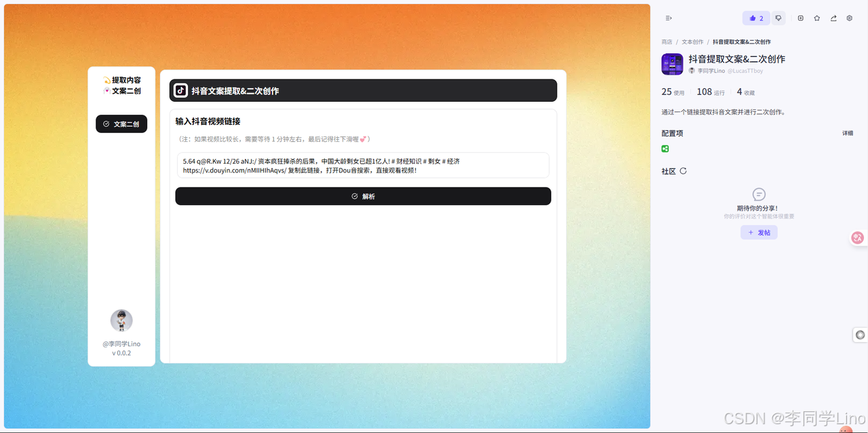Click the TikTok logo in the header bar

pyautogui.click(x=180, y=90)
